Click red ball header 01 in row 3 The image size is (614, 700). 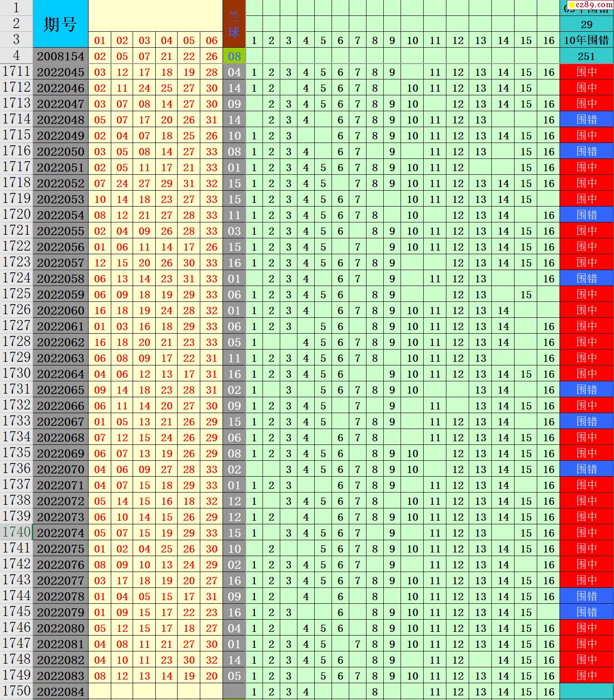click(x=99, y=40)
